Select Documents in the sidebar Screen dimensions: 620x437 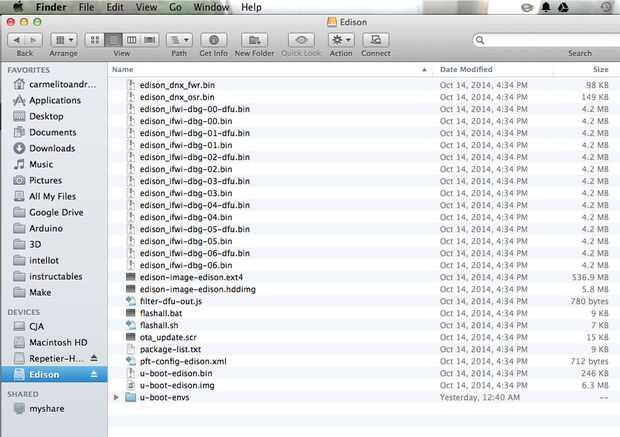click(54, 132)
